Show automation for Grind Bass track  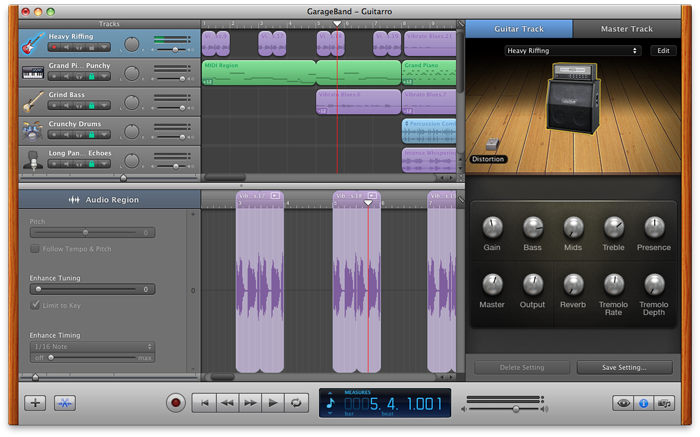click(104, 106)
